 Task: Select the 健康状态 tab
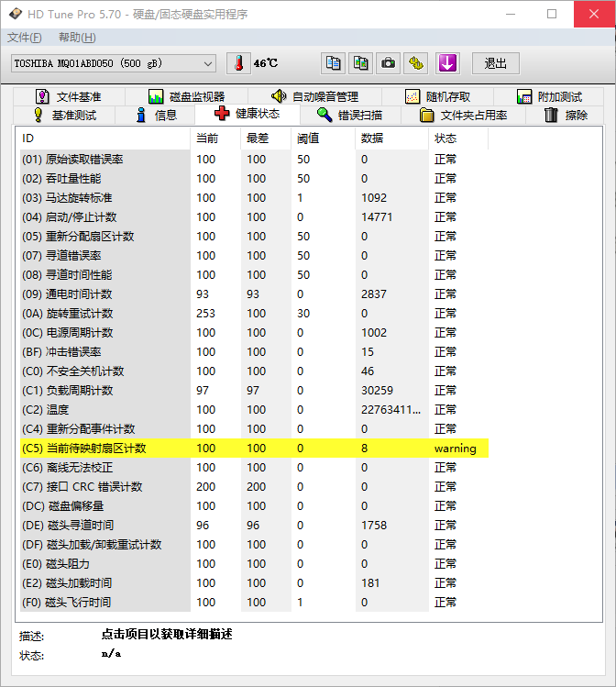(247, 114)
